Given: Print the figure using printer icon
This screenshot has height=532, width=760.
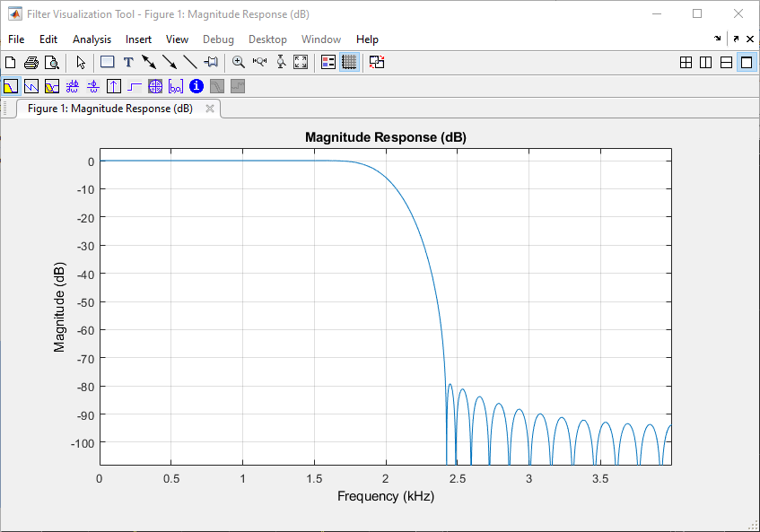Looking at the screenshot, I should coord(31,63).
